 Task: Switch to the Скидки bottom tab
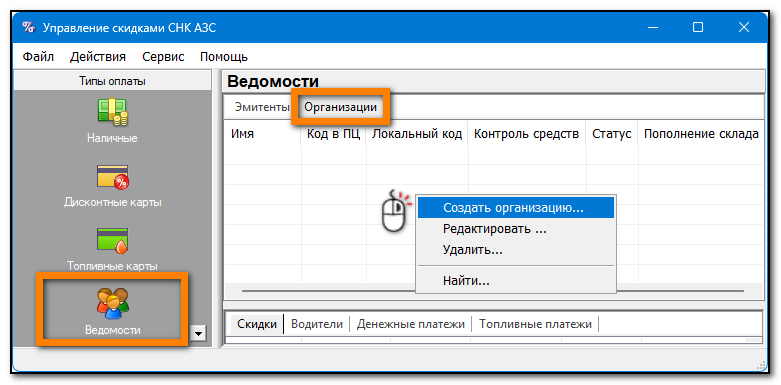(257, 324)
